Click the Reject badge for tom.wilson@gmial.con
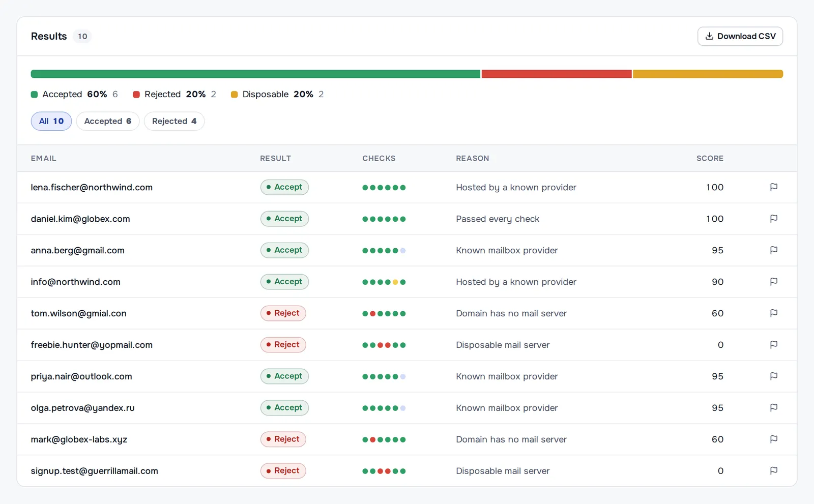The width and height of the screenshot is (814, 504). pos(283,313)
